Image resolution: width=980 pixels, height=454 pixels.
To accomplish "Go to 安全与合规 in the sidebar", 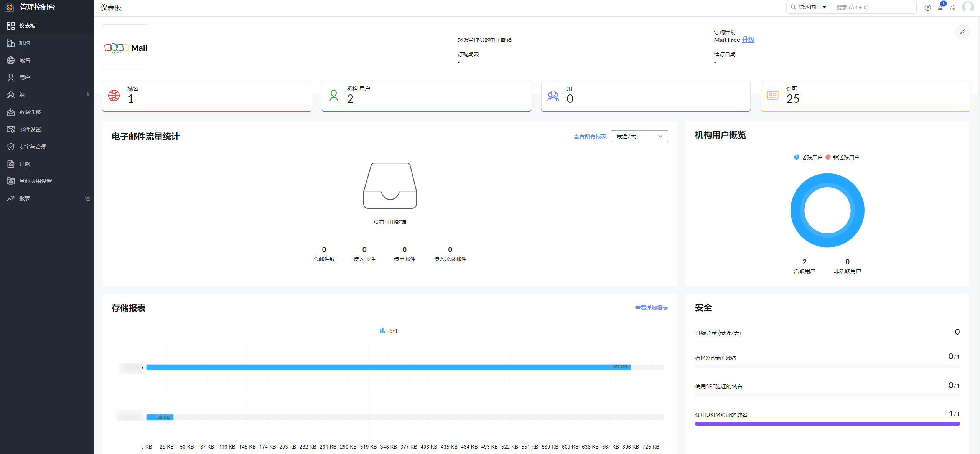I will pyautogui.click(x=33, y=147).
